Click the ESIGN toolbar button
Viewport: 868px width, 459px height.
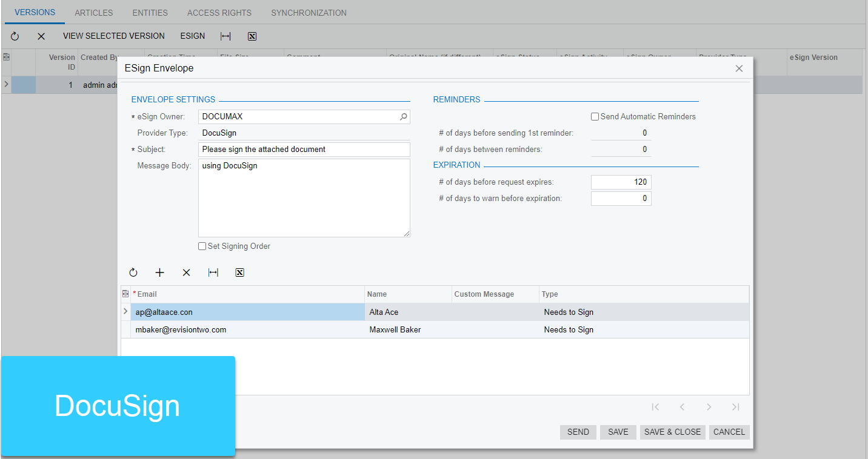(x=193, y=36)
